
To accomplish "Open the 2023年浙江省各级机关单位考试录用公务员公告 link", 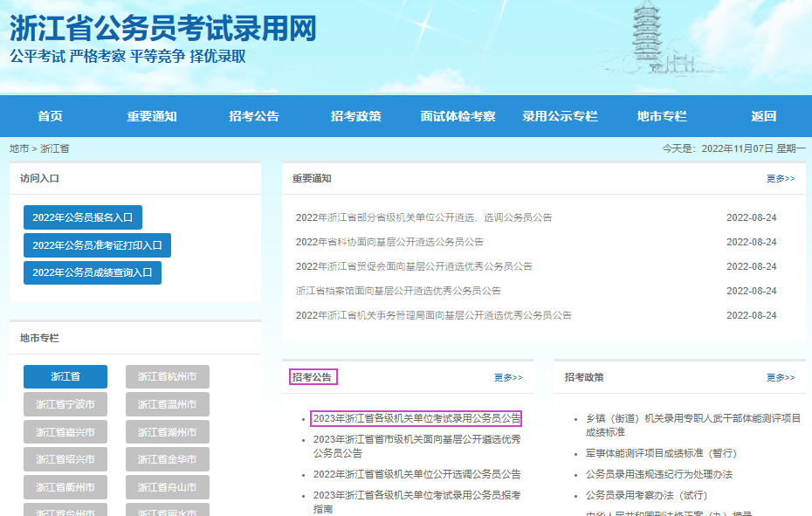I will coord(416,418).
